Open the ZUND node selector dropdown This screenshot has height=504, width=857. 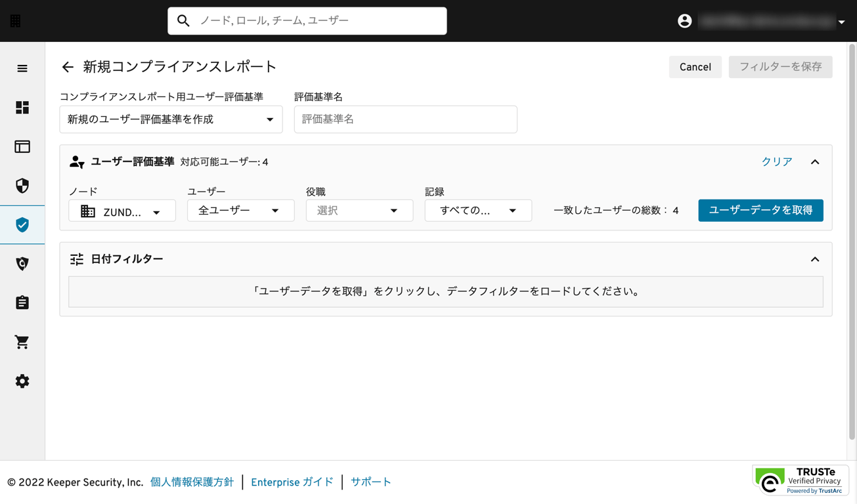pyautogui.click(x=121, y=211)
